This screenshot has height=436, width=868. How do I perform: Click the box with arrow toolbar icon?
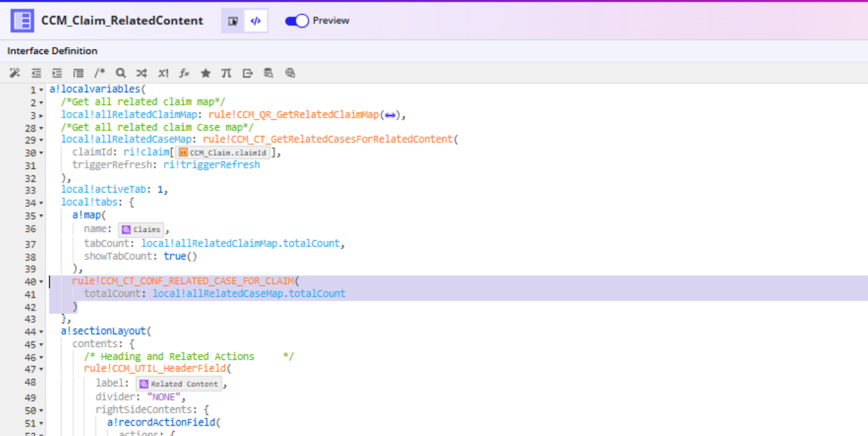248,73
